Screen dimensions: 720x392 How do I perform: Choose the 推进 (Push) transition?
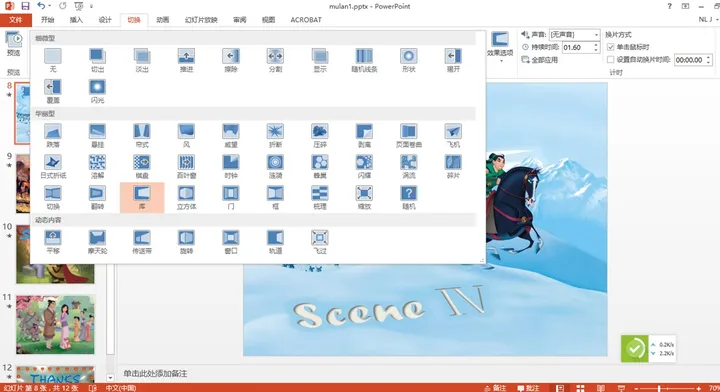pos(186,60)
